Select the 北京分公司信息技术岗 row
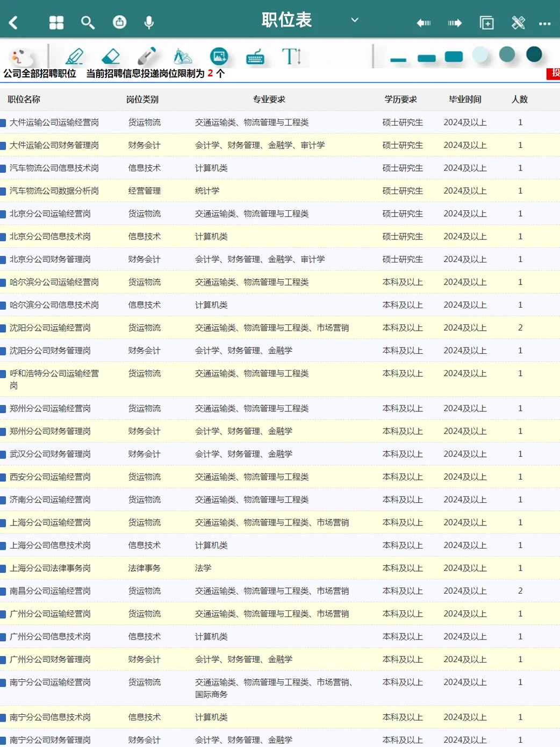560x747 pixels. click(x=280, y=237)
